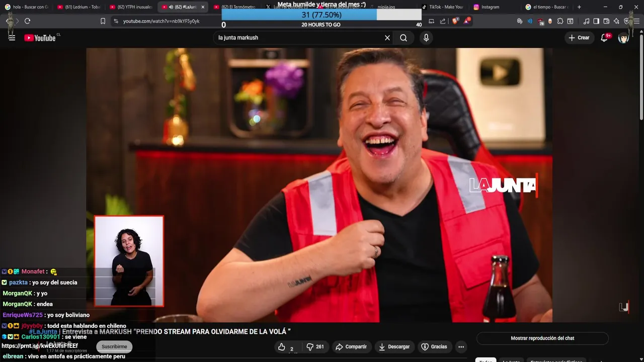The height and width of the screenshot is (362, 644).
Task: Switch to 'TikTok - Make Your' tab
Action: [x=443, y=7]
